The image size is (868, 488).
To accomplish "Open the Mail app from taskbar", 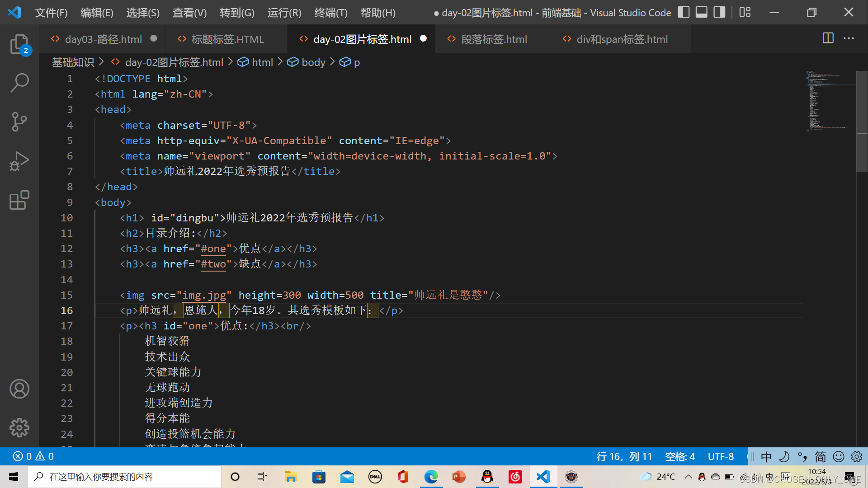I will pos(347,477).
